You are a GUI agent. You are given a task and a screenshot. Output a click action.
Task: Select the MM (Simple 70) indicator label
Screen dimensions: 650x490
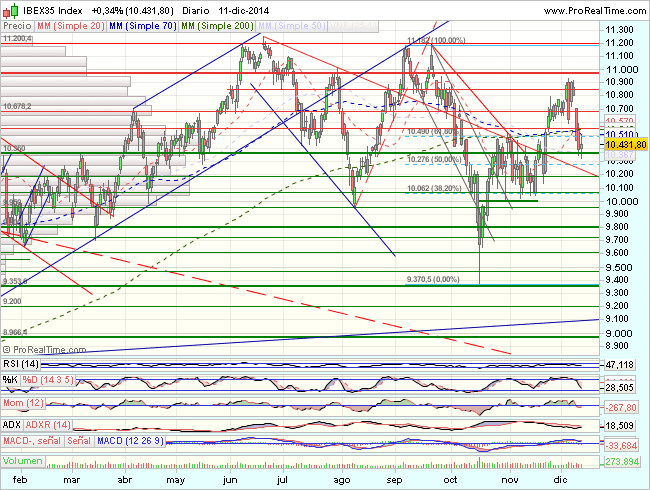(x=142, y=26)
